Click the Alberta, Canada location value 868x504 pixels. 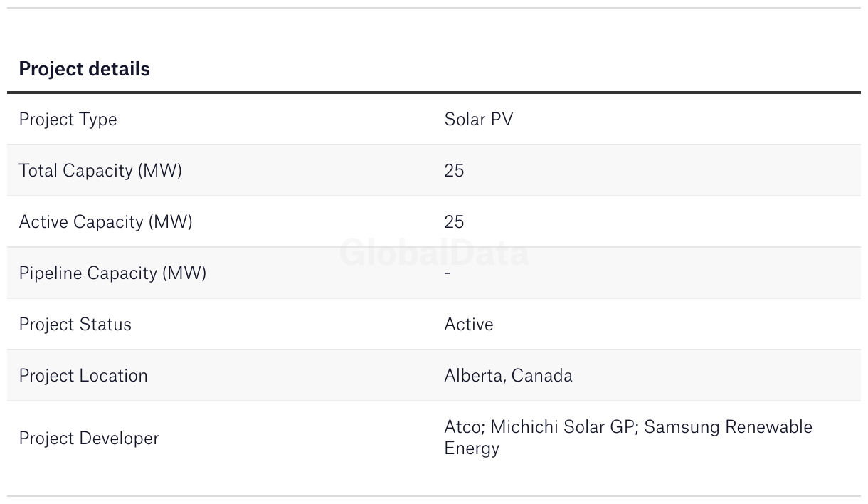click(x=508, y=376)
